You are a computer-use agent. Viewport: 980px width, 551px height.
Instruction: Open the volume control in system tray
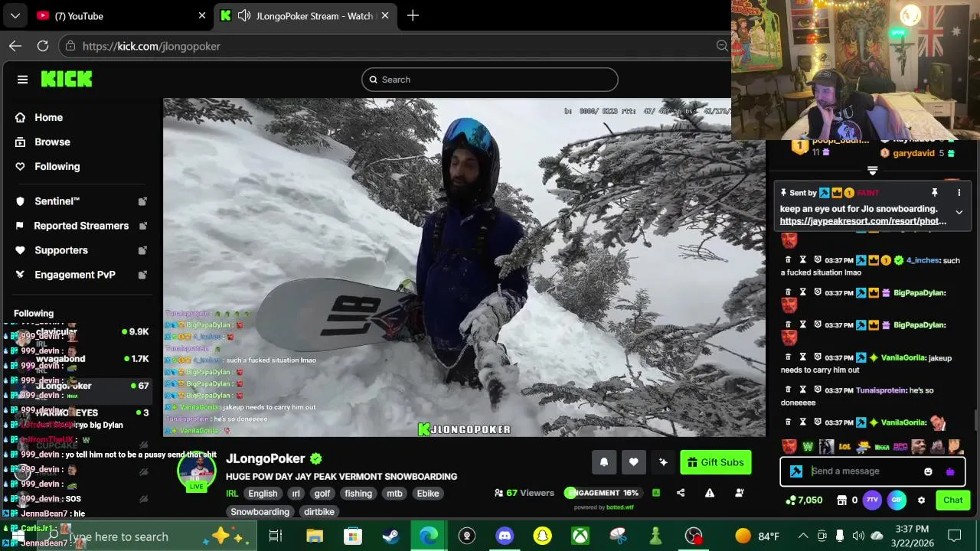(858, 536)
